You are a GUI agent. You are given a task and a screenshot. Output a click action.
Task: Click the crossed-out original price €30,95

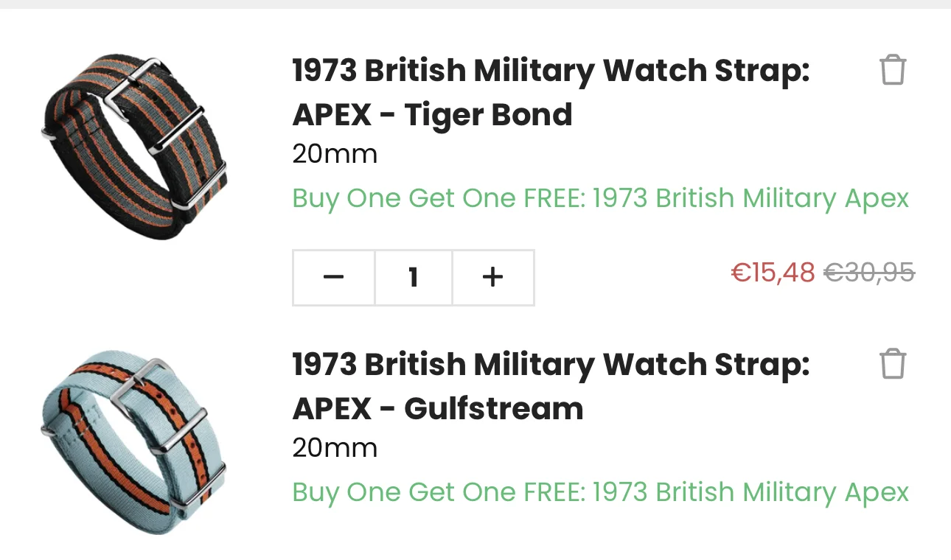[869, 273]
